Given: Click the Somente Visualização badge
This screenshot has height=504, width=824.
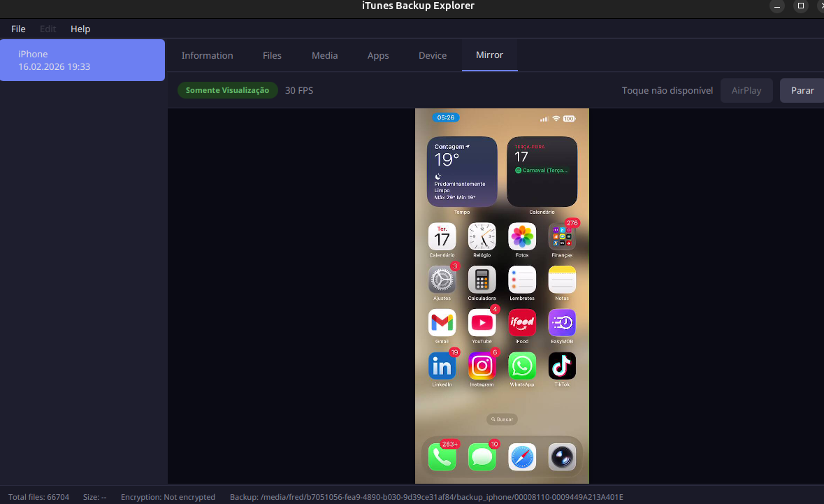Looking at the screenshot, I should point(228,90).
